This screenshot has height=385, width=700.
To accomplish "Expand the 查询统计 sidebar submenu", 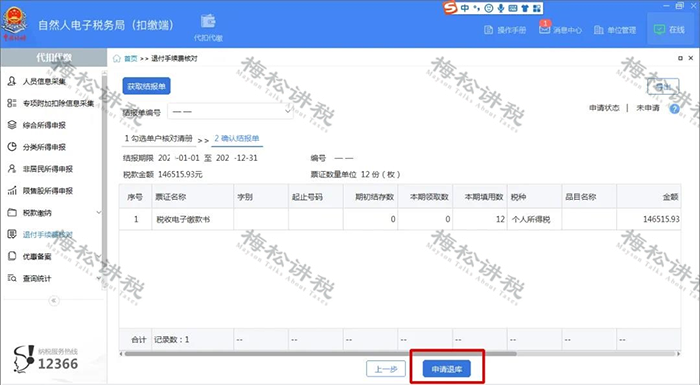I will (99, 278).
